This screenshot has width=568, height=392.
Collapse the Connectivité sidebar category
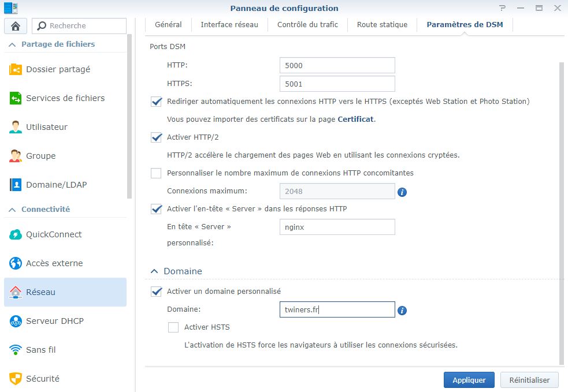(12, 210)
